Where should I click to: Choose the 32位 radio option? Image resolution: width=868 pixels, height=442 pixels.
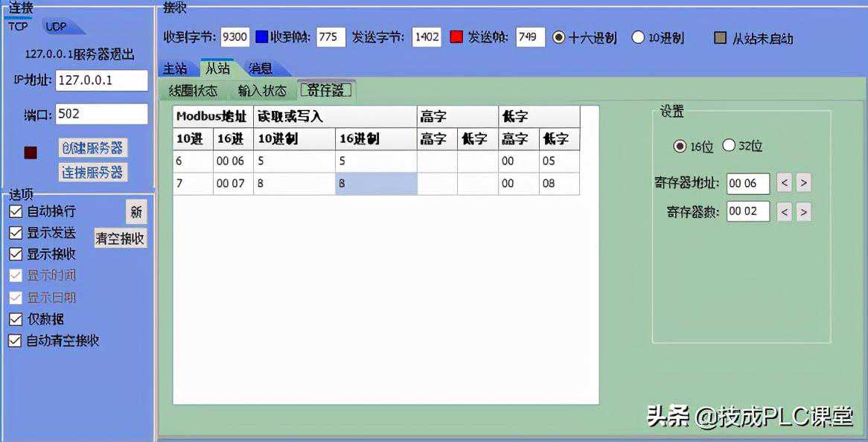[x=729, y=146]
